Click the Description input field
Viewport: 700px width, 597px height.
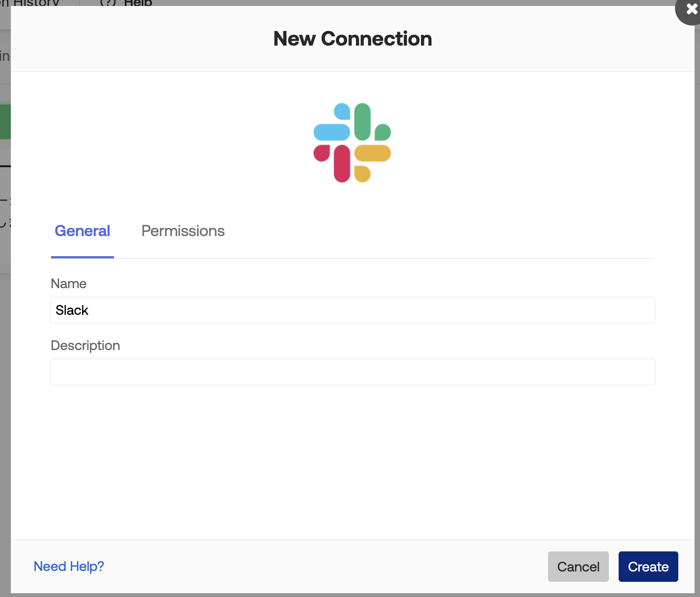[x=353, y=372]
